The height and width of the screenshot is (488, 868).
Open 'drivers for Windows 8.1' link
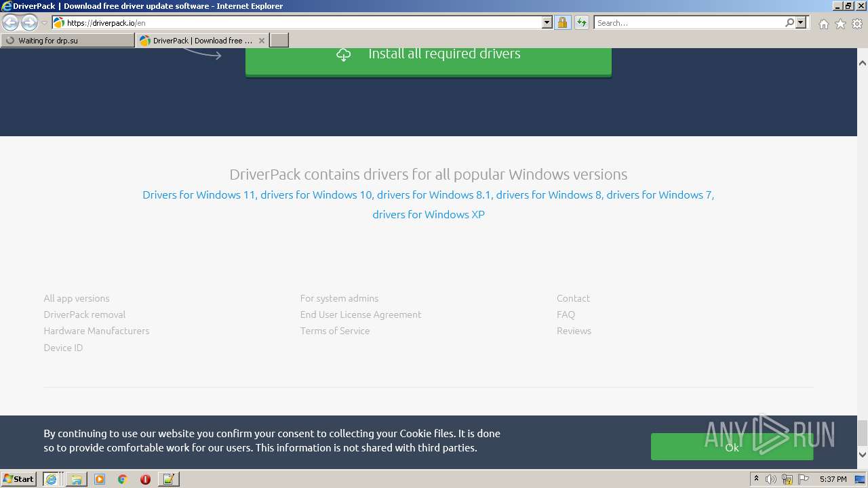tap(434, 195)
